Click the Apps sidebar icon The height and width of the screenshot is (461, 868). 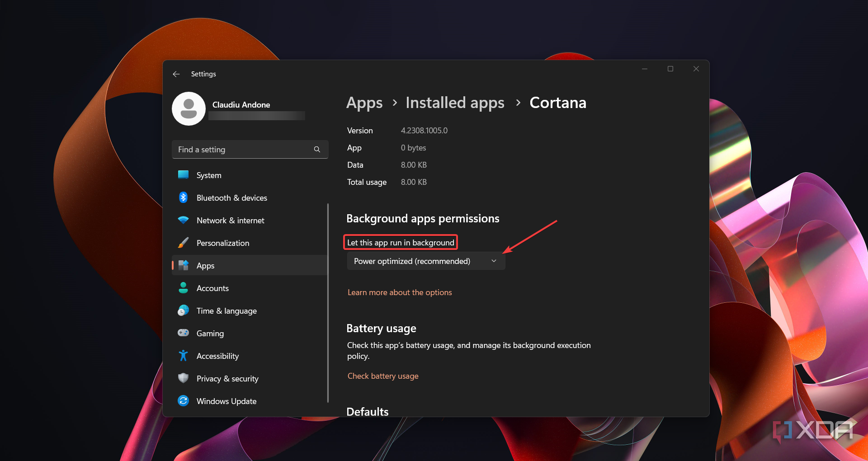click(x=183, y=265)
